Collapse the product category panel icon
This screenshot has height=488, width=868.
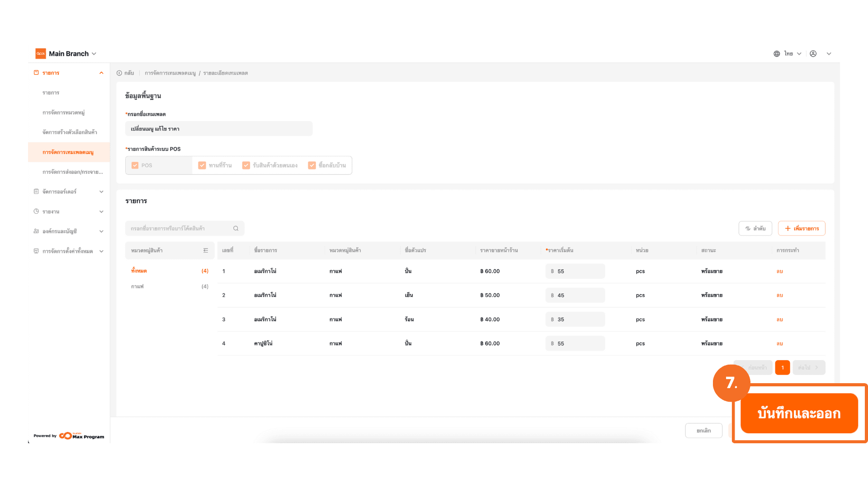pyautogui.click(x=206, y=250)
